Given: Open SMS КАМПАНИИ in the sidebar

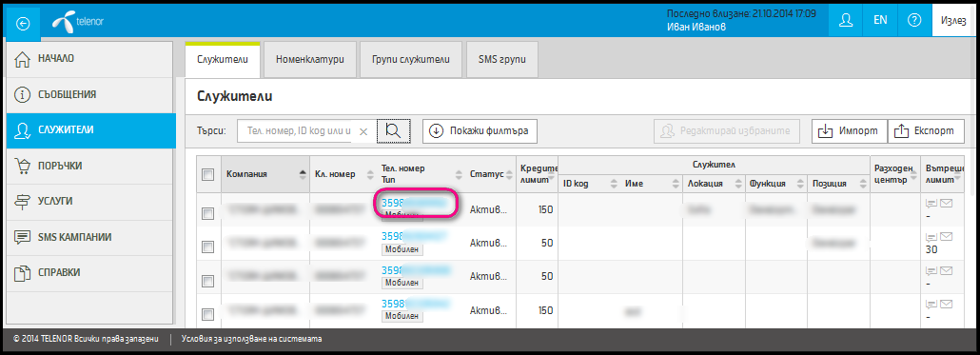Looking at the screenshot, I should [89, 238].
